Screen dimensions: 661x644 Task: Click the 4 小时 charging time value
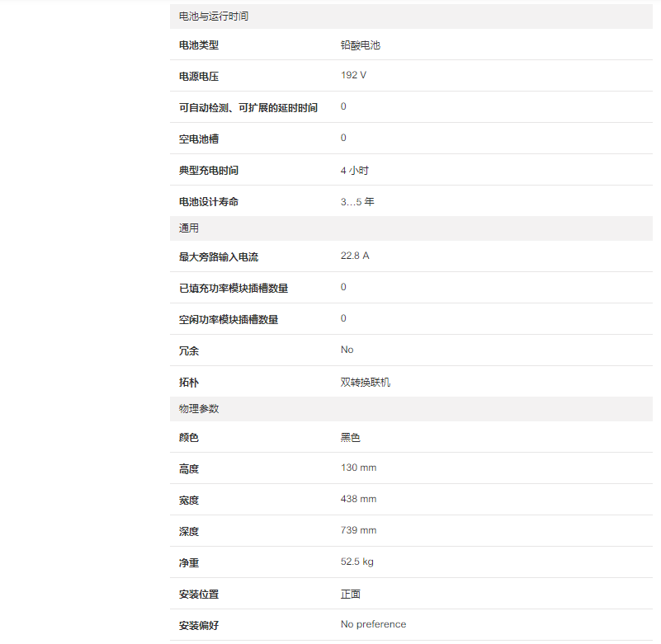[355, 170]
